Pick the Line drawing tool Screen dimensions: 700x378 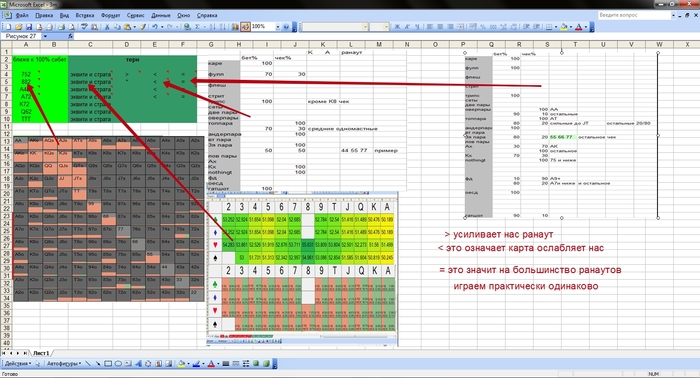tap(88, 364)
